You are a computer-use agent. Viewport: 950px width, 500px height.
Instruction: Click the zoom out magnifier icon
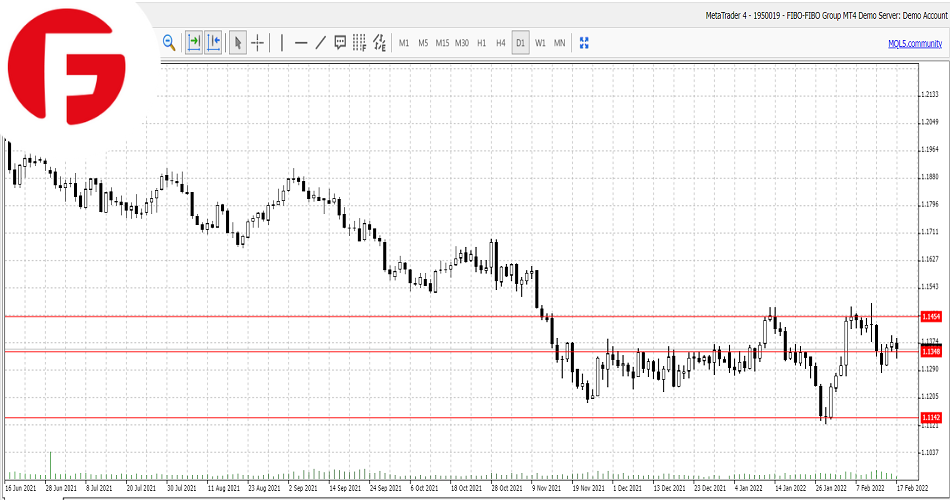point(169,42)
